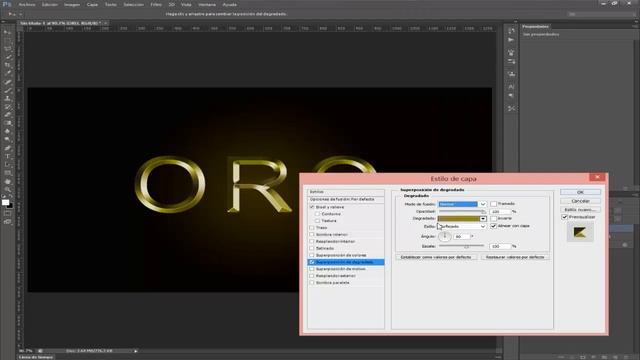Click the Opacidad slider
640x360 pixels.
462,211
